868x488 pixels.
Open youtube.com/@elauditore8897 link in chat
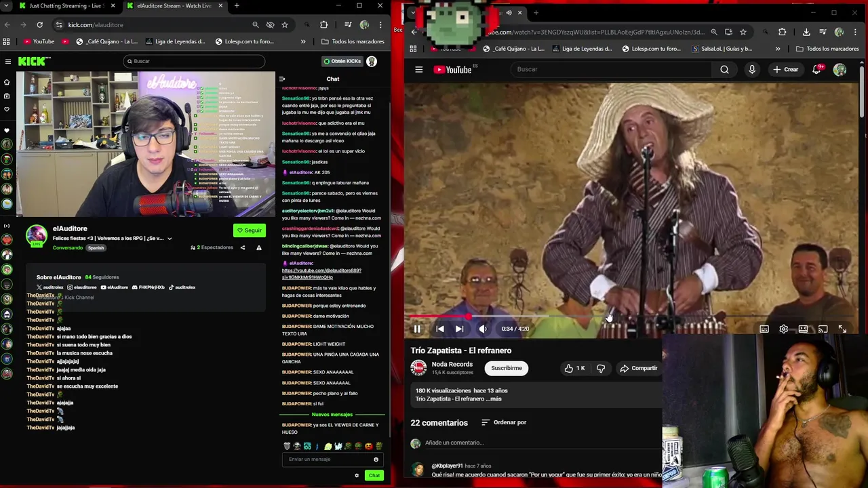(x=321, y=274)
